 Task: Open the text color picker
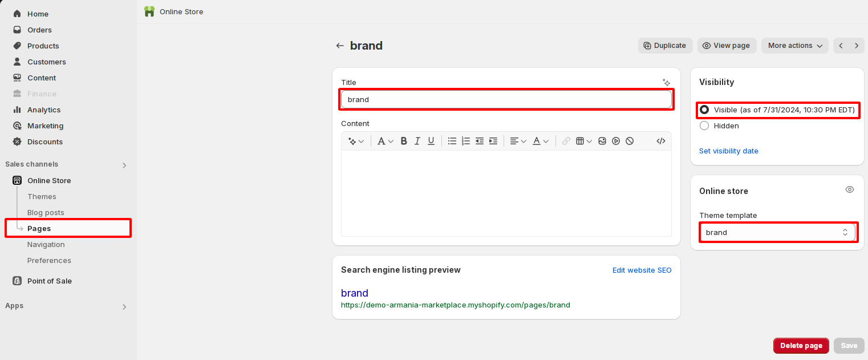pos(541,141)
